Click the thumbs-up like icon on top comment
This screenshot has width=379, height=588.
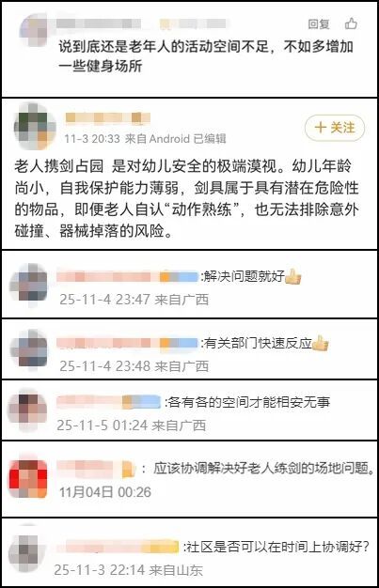coord(351,23)
